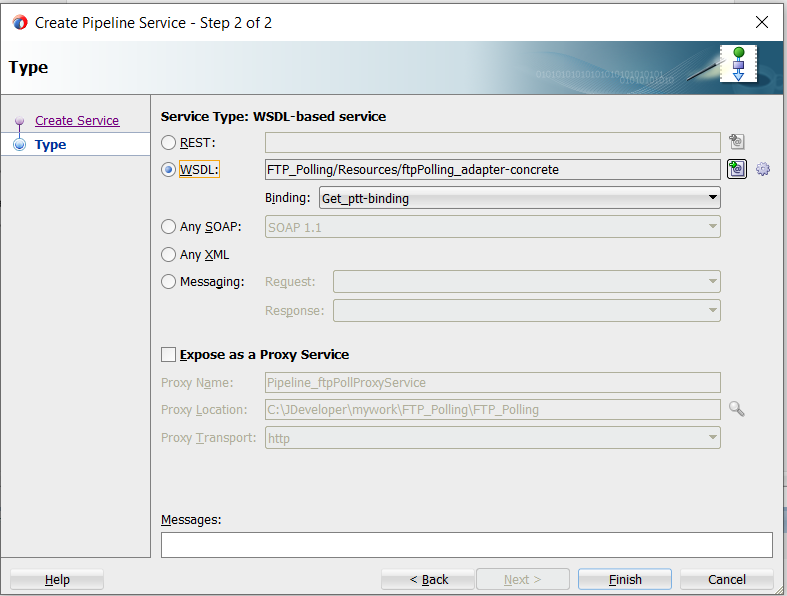Open the Binding dropdown Get_ptt-binding
787x596 pixels.
tap(519, 198)
